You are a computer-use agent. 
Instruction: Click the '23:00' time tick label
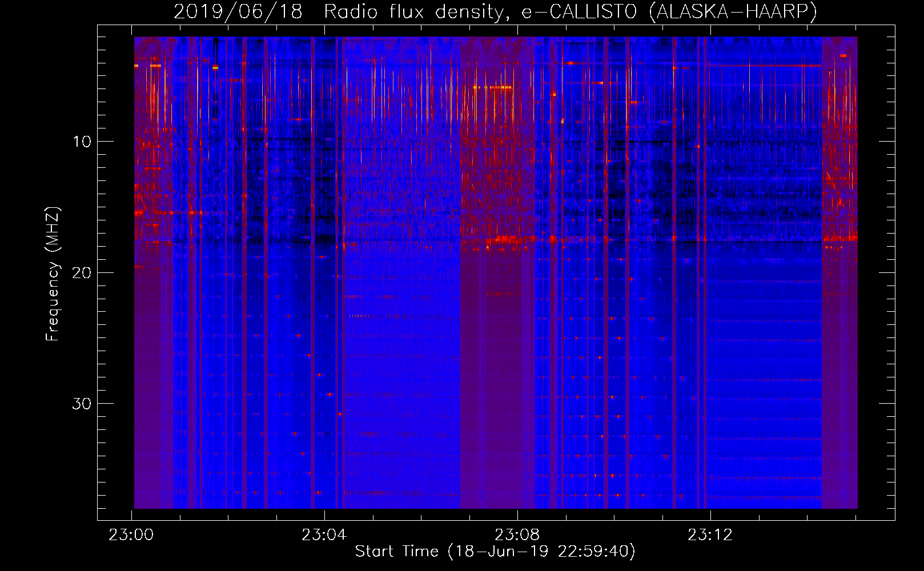(131, 535)
